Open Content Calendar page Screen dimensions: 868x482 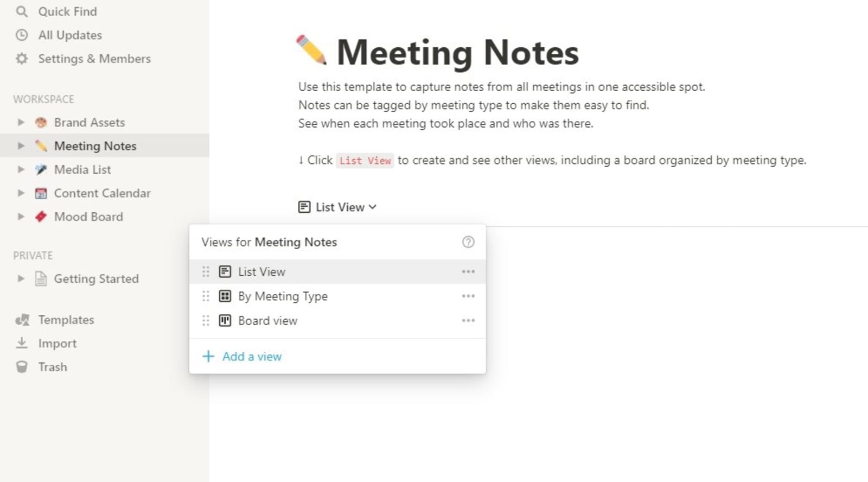click(x=102, y=193)
